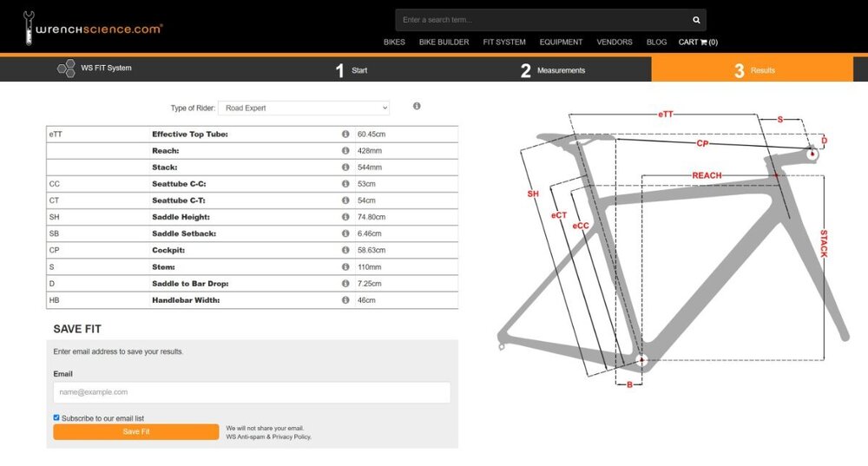Open the Vendors page link
The height and width of the screenshot is (466, 868).
[615, 43]
